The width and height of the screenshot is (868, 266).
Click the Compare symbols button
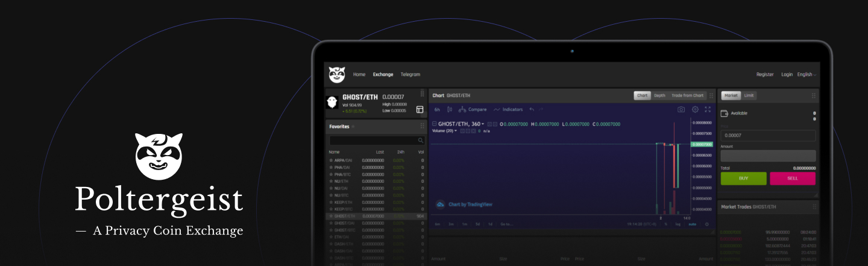click(x=473, y=109)
